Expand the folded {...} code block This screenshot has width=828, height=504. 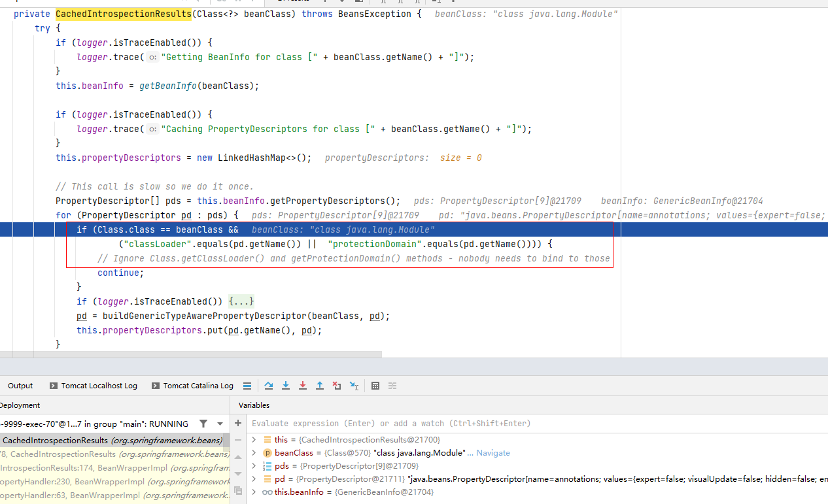[x=241, y=301]
